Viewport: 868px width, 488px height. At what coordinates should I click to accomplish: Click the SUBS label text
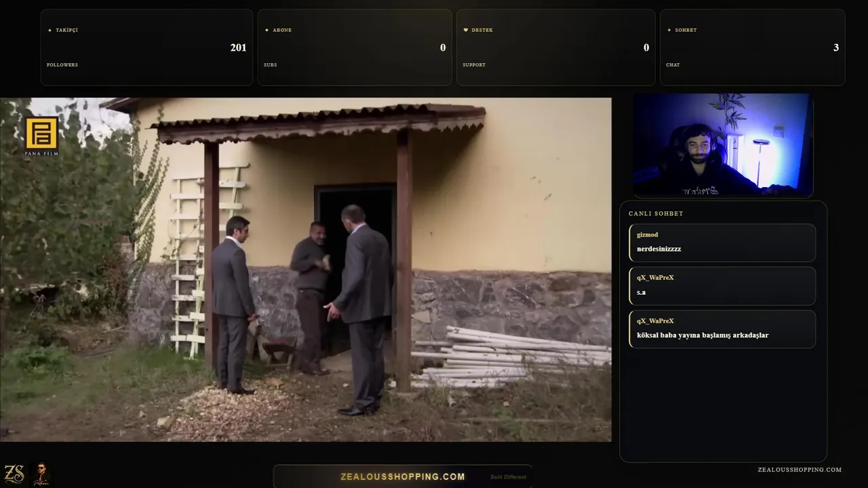point(271,65)
